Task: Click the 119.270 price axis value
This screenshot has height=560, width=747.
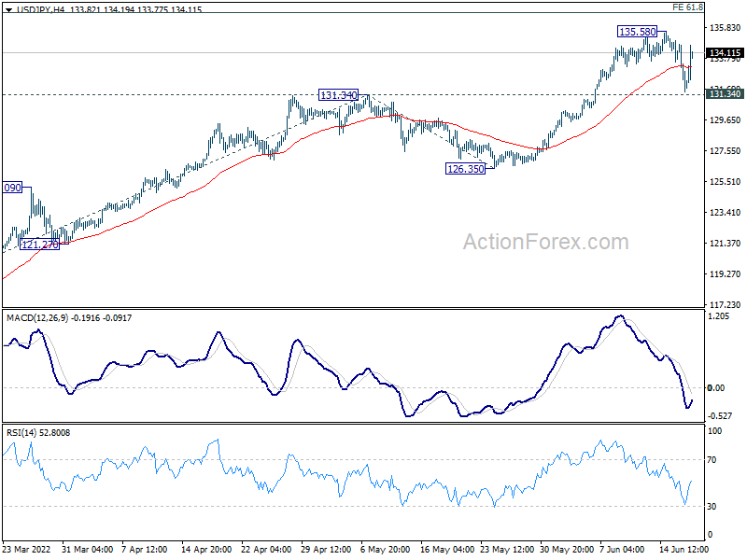Action: (x=726, y=273)
